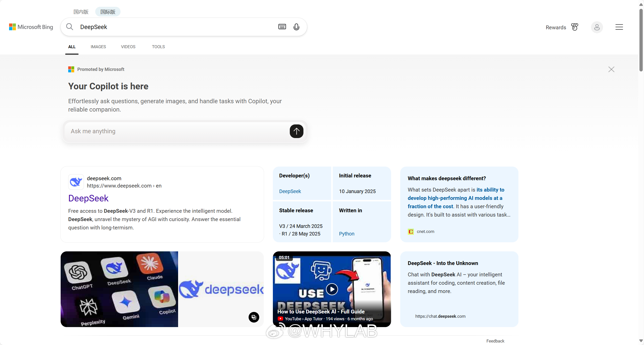Image resolution: width=644 pixels, height=345 pixels.
Task: Focus the Ask me anything field
Action: 177,131
